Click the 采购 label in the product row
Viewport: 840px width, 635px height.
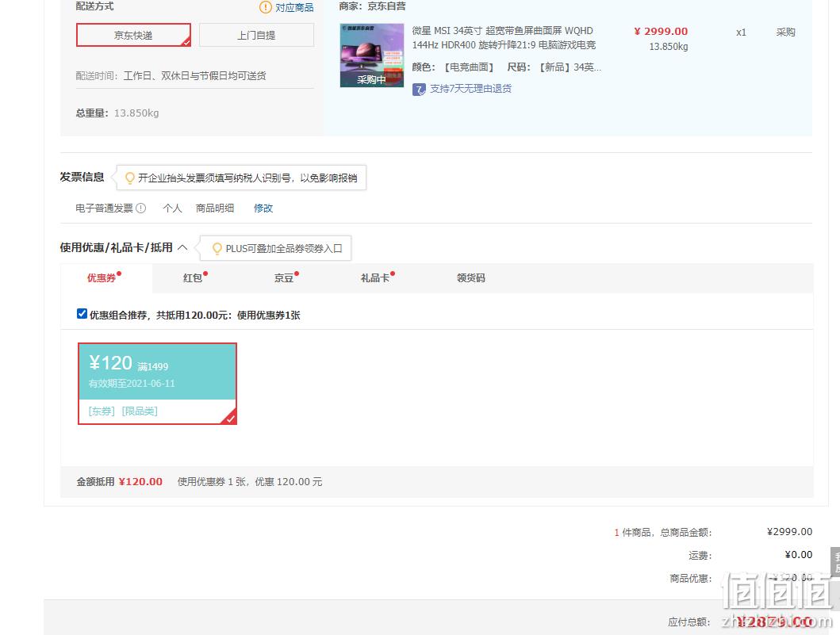click(x=785, y=33)
